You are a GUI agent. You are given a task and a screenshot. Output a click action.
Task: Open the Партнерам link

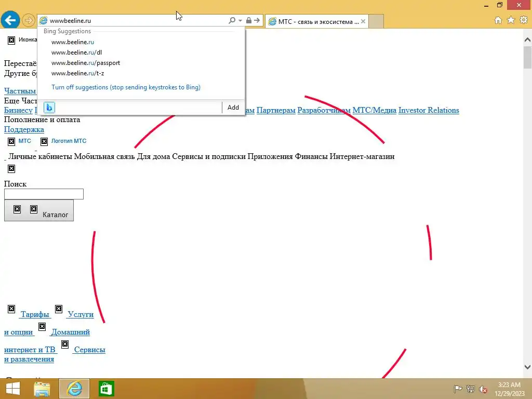(276, 110)
